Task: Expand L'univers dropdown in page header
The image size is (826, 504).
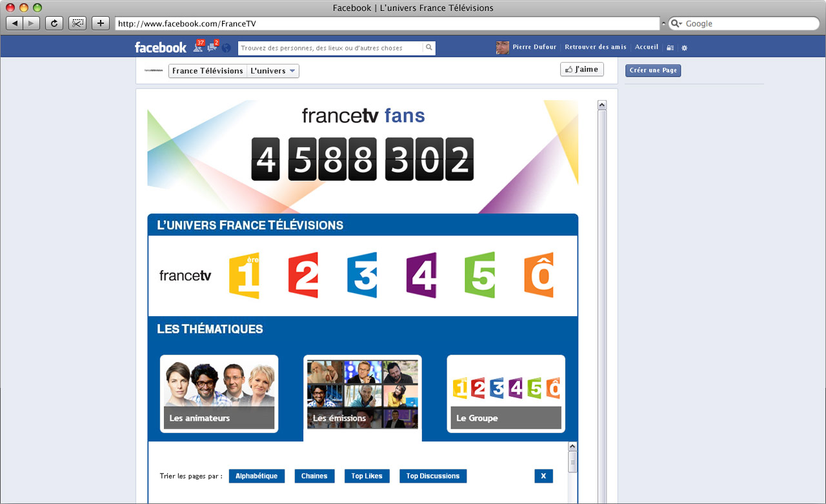Action: [273, 71]
